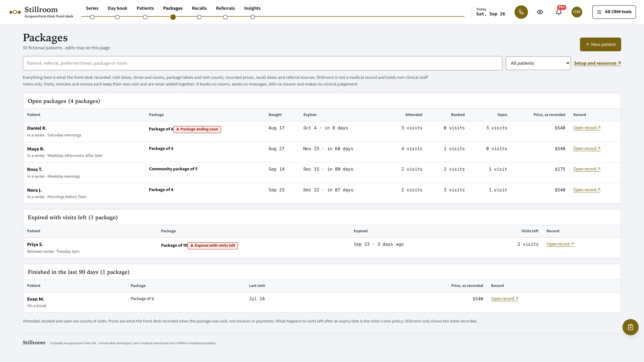Click the New patient button
Screen dimensions: 644x362
(x=601, y=44)
